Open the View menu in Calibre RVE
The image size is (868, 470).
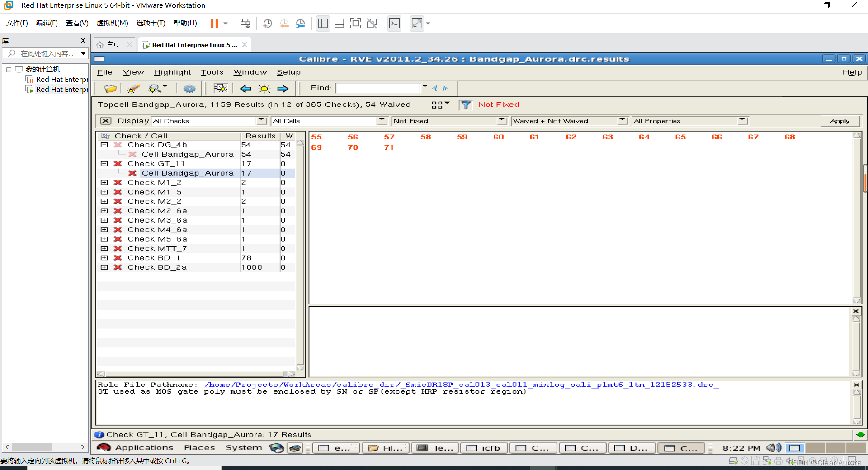tap(133, 72)
